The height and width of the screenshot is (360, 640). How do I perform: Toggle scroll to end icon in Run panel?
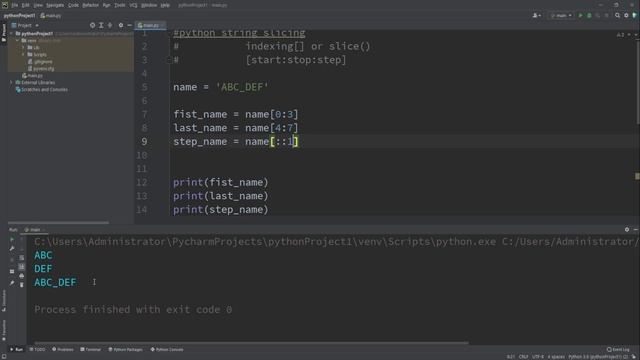click(22, 267)
